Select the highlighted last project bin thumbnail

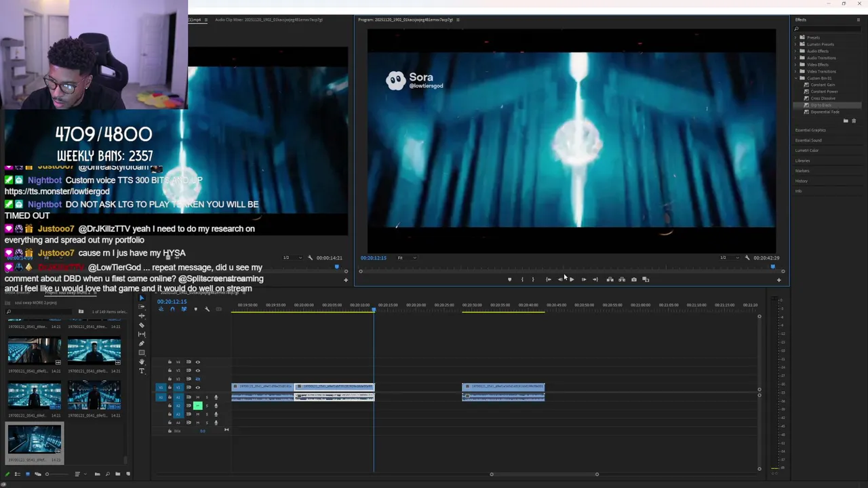coord(35,439)
